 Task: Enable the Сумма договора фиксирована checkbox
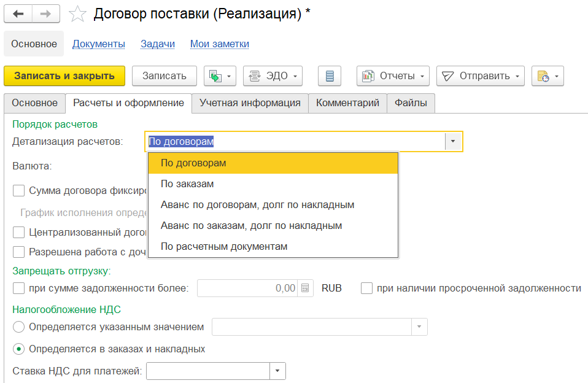click(19, 190)
